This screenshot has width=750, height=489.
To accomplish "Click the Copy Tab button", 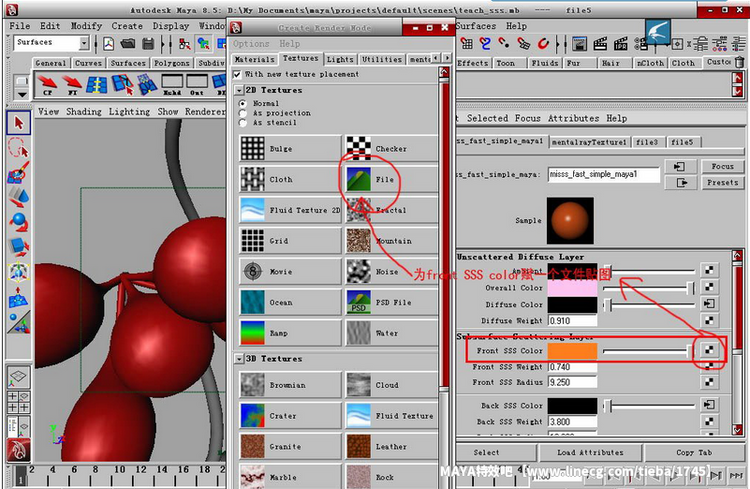I will [694, 453].
